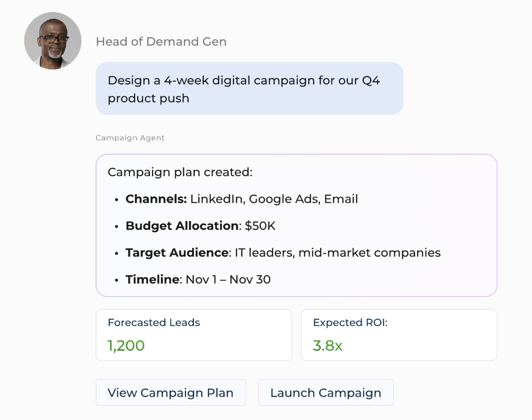Select the Campaign plan created heading
Viewport: 532px width, 420px height.
pos(181,172)
